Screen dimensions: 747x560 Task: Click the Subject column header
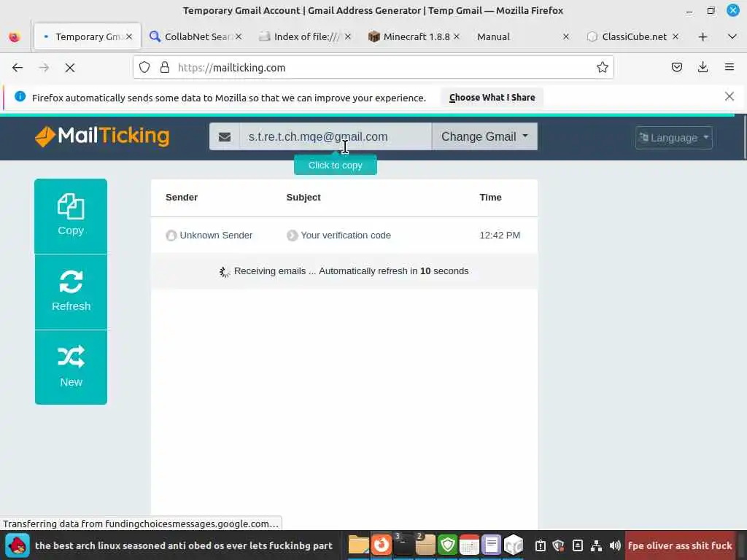click(303, 197)
